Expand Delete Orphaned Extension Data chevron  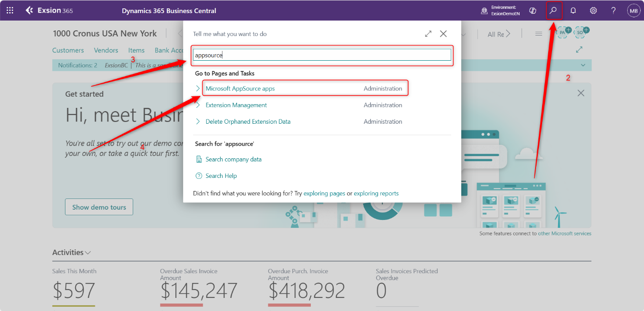(x=198, y=121)
